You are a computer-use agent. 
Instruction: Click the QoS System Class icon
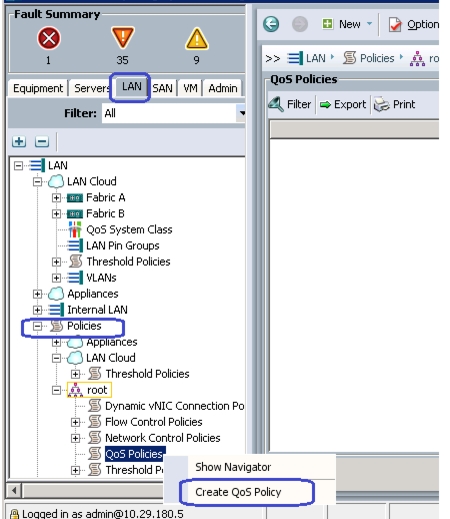tap(75, 230)
